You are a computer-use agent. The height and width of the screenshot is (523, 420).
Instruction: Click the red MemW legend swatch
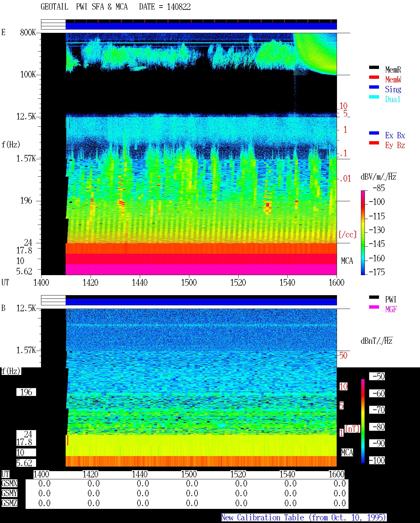374,77
